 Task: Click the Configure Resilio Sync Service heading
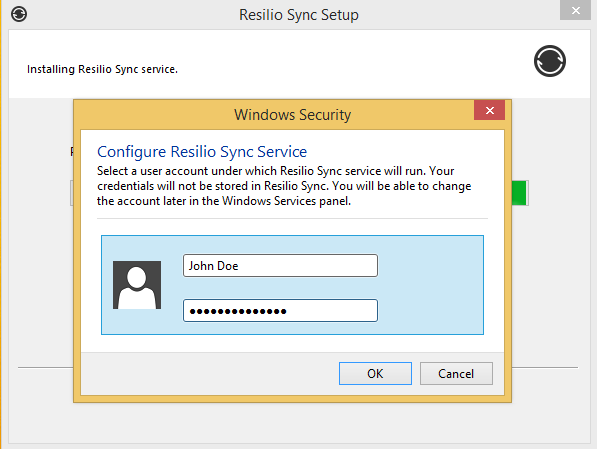tap(202, 152)
